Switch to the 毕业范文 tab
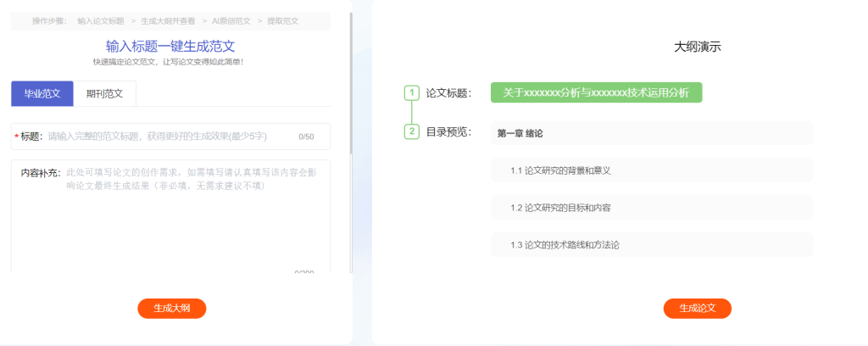Viewport: 868px width, 346px height. pos(42,93)
